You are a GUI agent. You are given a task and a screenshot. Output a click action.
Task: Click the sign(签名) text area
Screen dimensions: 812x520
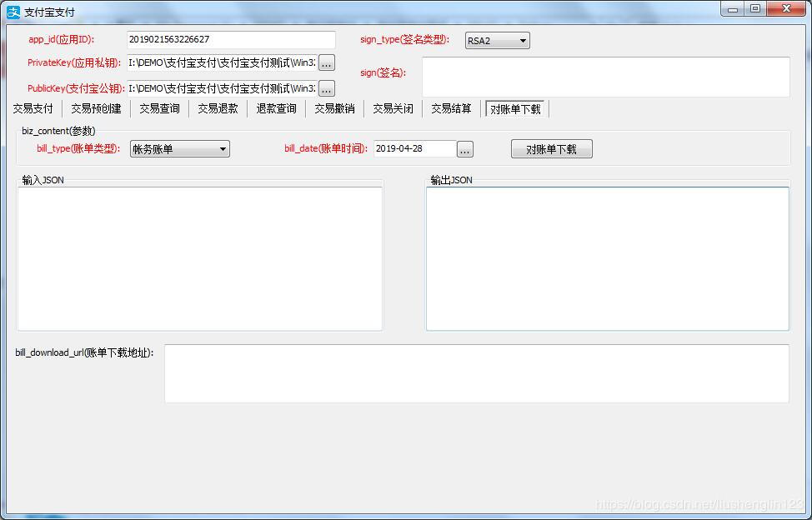coord(606,77)
